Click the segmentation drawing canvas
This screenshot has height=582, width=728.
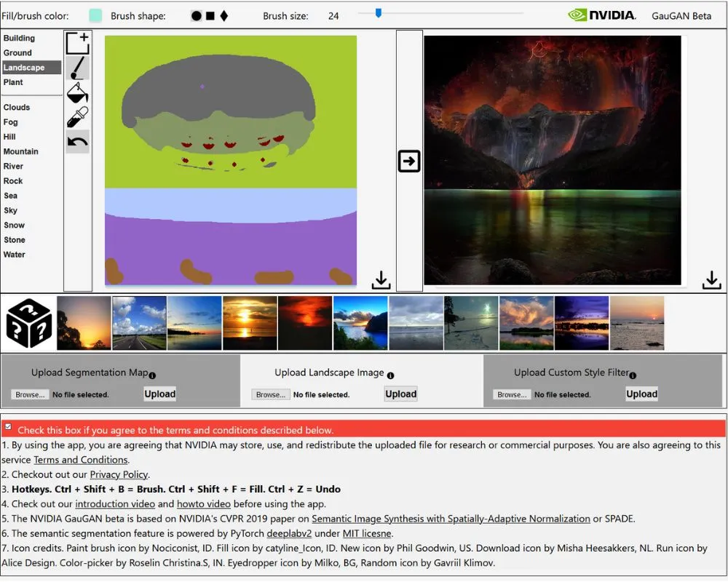click(x=231, y=160)
